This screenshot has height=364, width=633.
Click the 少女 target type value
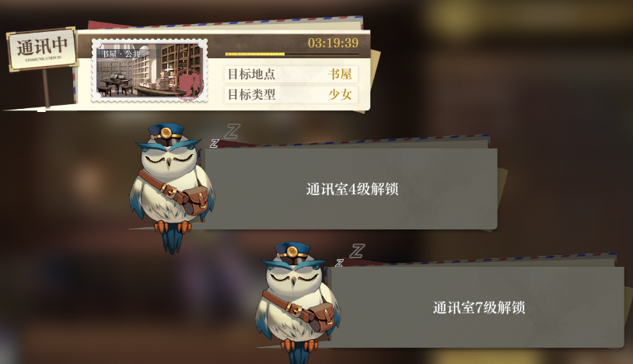click(x=340, y=94)
